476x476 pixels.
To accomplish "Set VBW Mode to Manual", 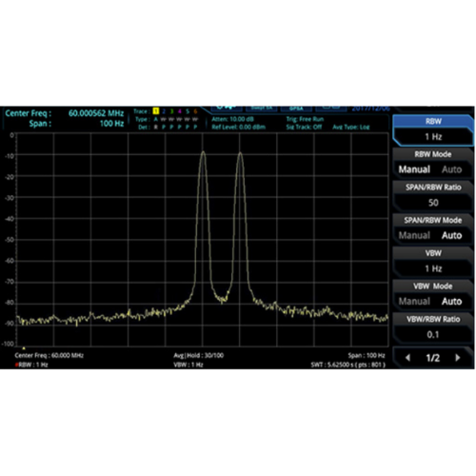I will coord(414,302).
